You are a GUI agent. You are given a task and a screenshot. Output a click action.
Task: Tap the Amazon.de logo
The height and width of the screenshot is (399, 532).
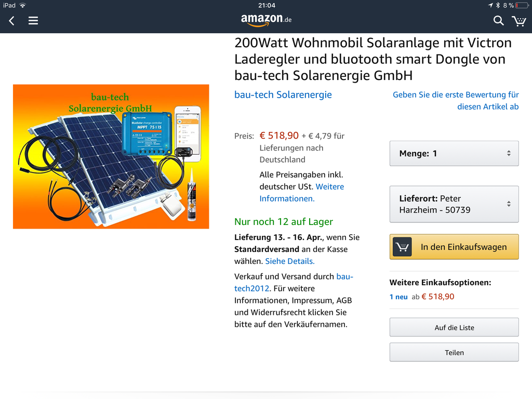tap(267, 20)
